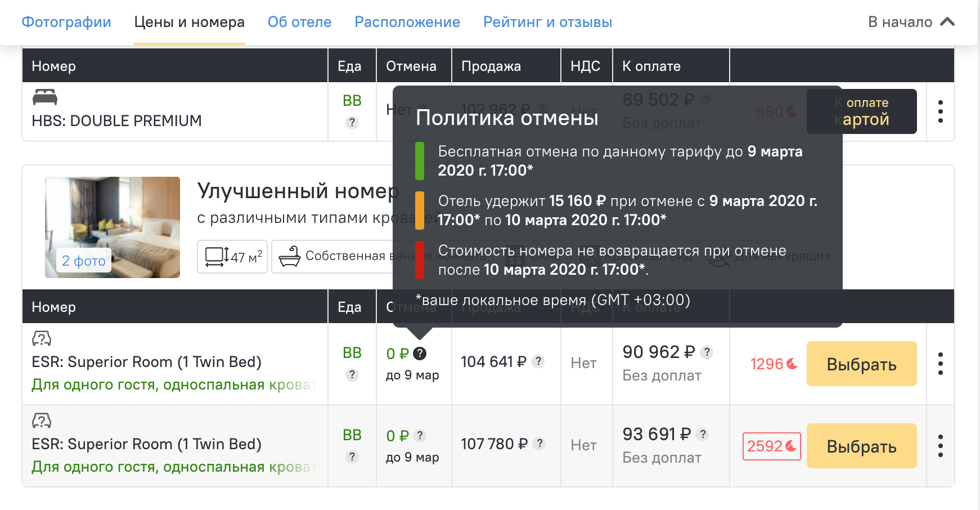Open three-dot menu for 93 691 ₽ offer
Viewport: 980px width, 510px height.
coord(940,446)
